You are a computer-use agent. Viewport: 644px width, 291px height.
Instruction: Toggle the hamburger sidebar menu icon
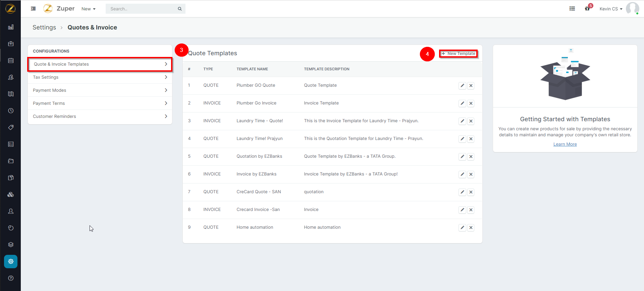(33, 9)
